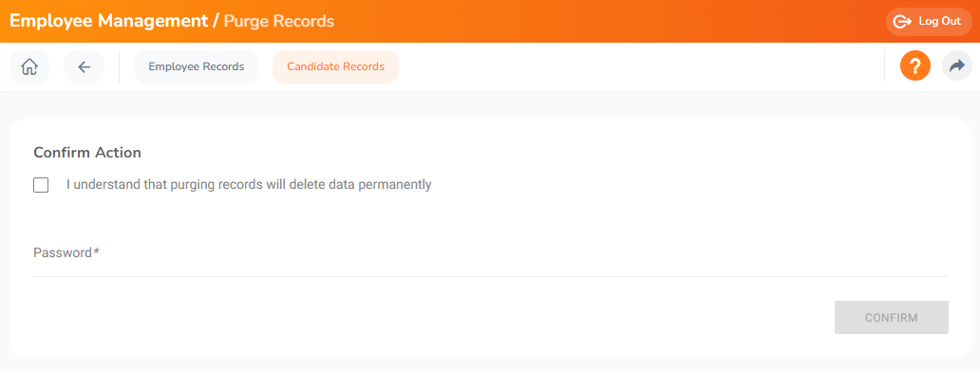This screenshot has width=980, height=371.
Task: Go to the home screen icon
Action: (29, 66)
